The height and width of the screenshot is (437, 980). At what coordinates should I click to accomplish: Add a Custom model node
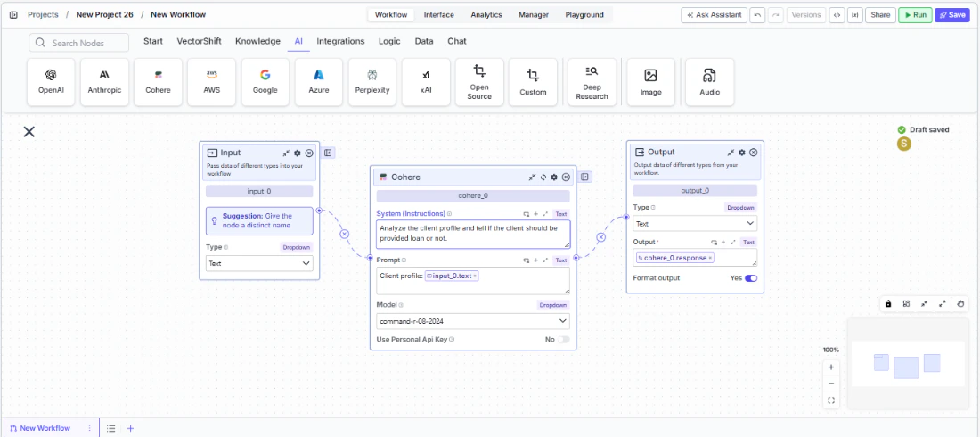point(533,82)
